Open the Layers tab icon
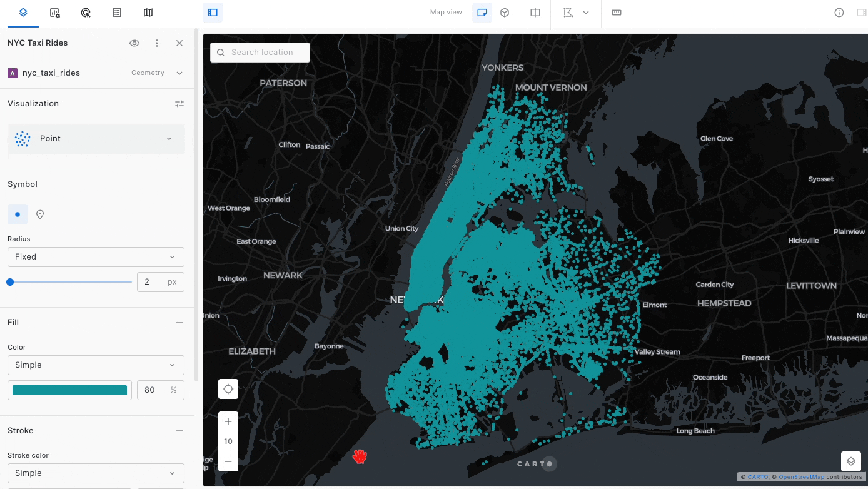This screenshot has width=868, height=489. click(23, 13)
